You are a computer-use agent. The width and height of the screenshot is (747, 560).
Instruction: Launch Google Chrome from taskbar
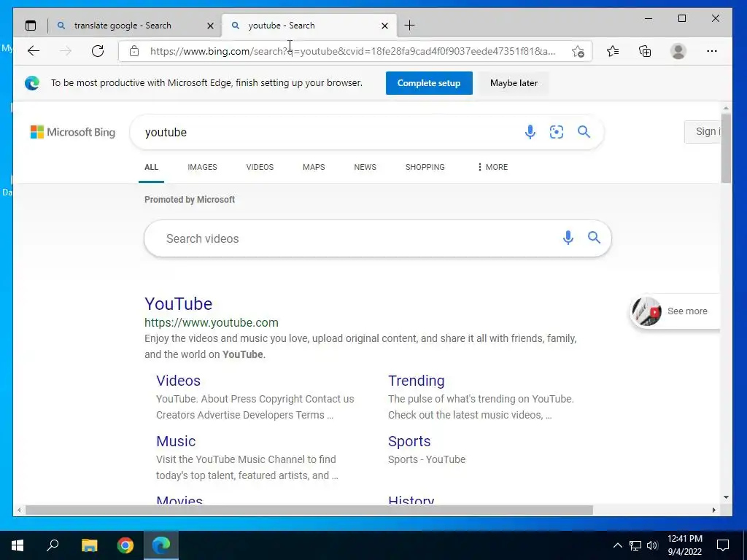[x=125, y=545]
